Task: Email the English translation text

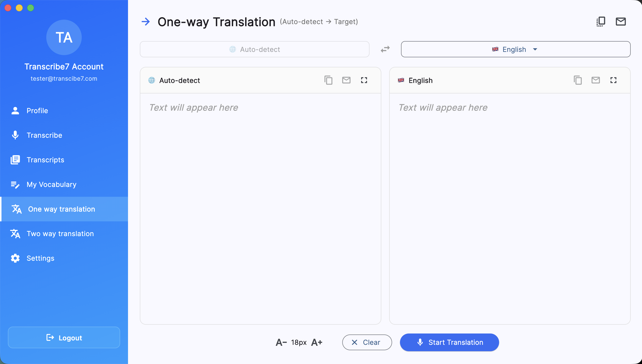Action: pos(596,80)
